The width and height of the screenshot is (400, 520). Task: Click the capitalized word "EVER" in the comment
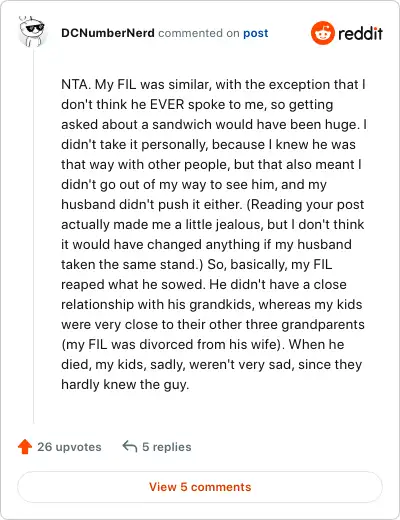coord(167,104)
